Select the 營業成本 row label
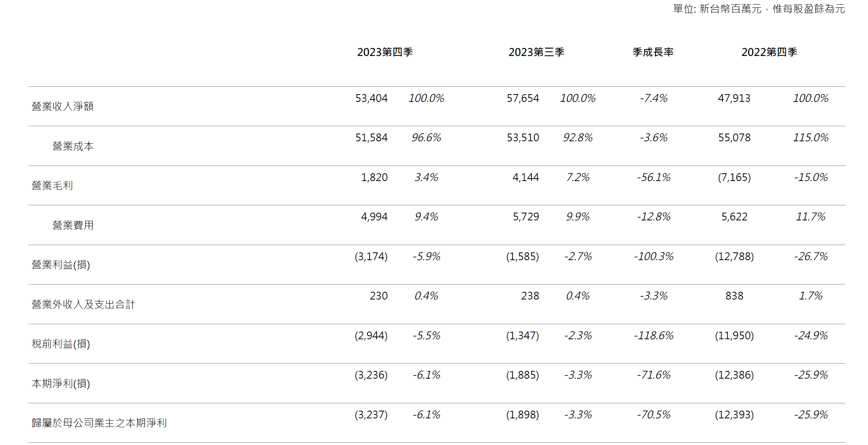 pos(73,146)
